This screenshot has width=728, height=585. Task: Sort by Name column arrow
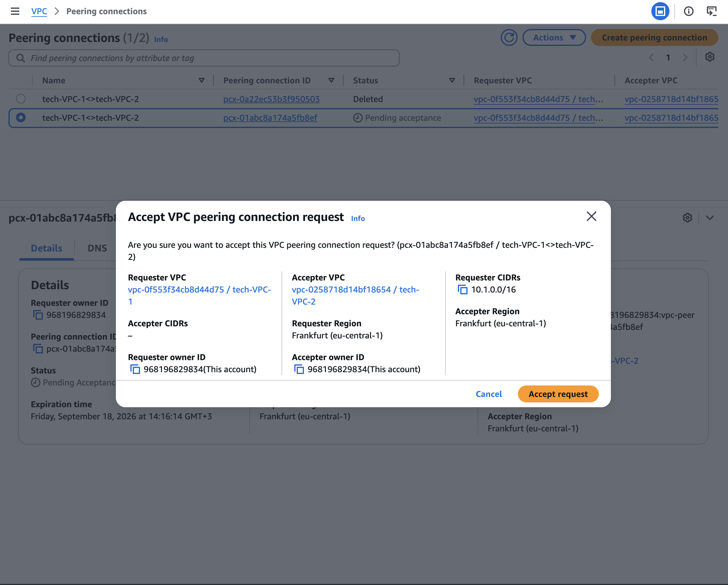(x=202, y=80)
